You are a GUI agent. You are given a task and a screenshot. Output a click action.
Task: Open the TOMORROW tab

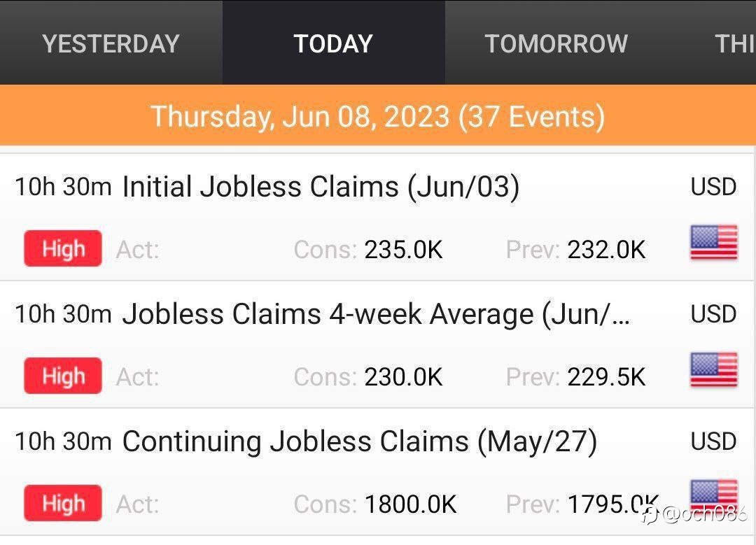pos(556,43)
